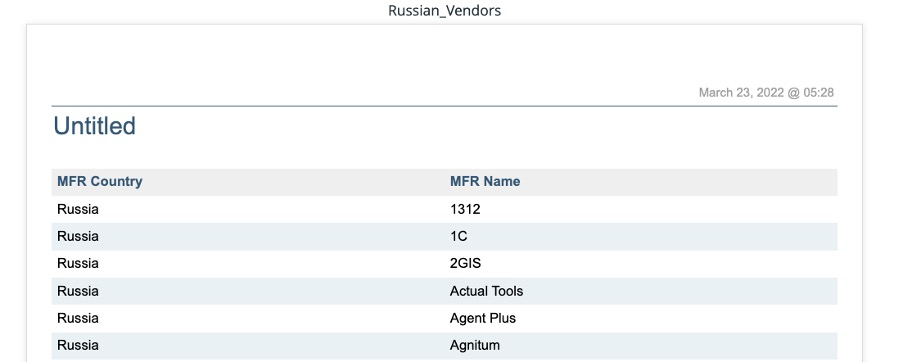Viewport: 904px width, 362px height.
Task: Click the gray table header row background
Action: coord(444,182)
